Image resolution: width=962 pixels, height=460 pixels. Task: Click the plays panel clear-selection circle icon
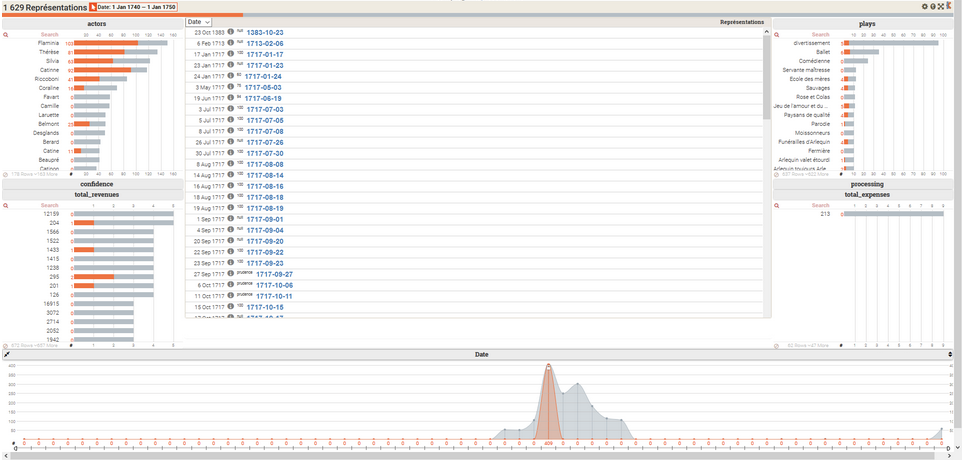[777, 174]
